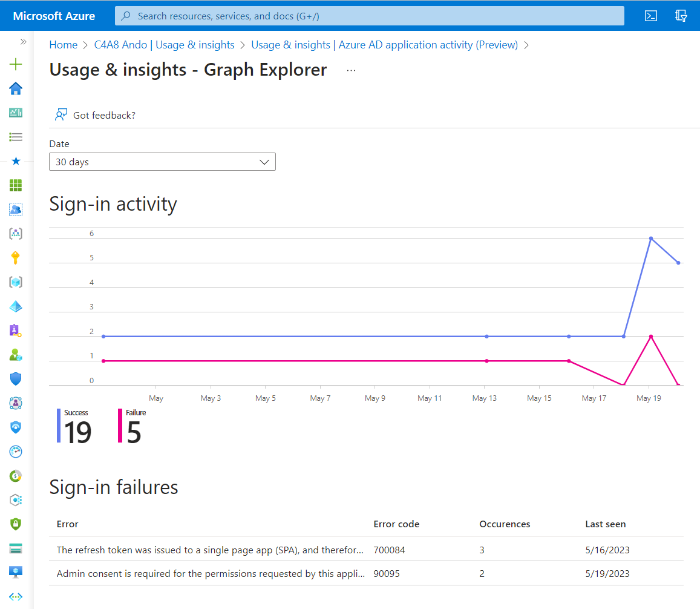The image size is (700, 609).
Task: Click the success peak data point at 6
Action: click(x=651, y=239)
